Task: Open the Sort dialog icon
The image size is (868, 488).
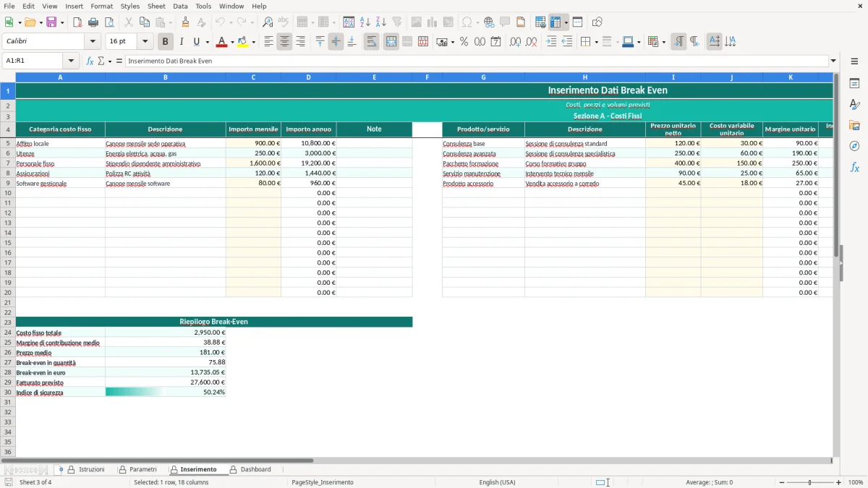Action: pyautogui.click(x=349, y=22)
